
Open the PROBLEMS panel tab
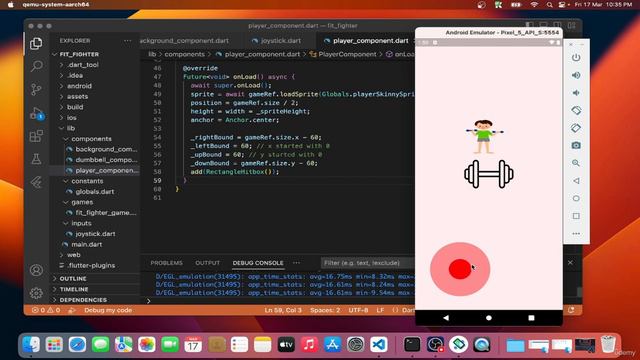pyautogui.click(x=167, y=263)
